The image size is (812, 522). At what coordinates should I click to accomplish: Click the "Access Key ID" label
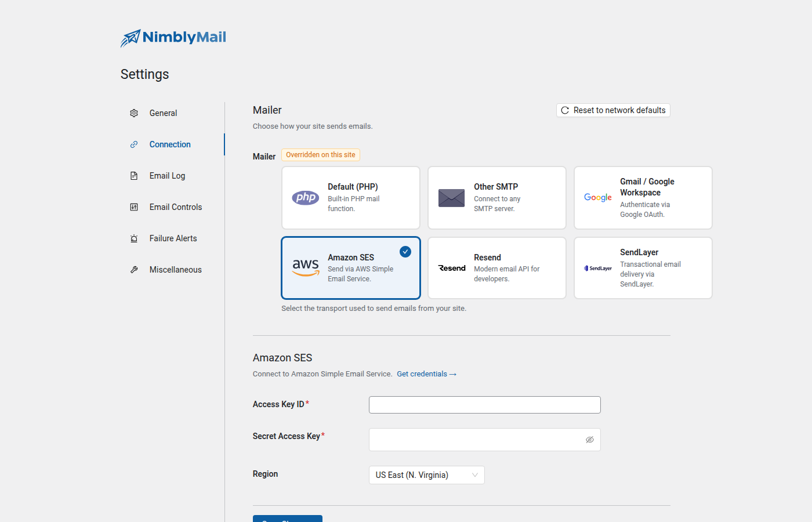(278, 404)
